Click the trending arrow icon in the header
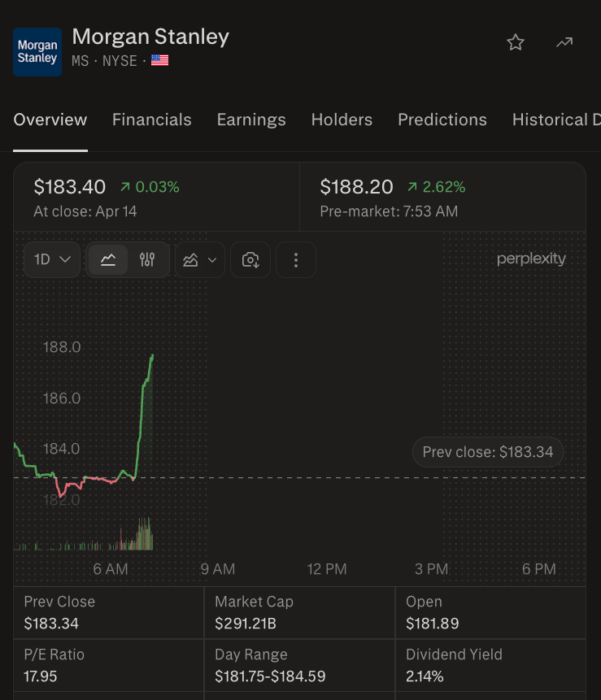This screenshot has width=601, height=700. (x=564, y=42)
